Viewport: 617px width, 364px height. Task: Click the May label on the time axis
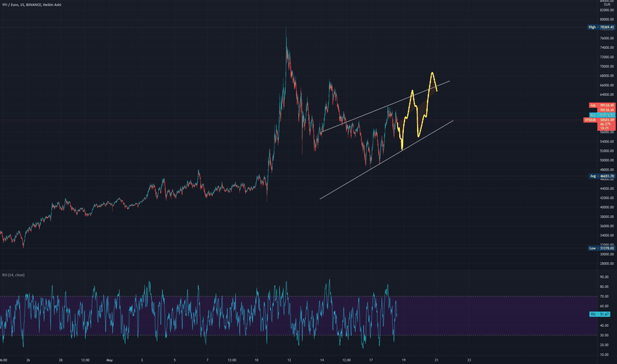(109, 359)
